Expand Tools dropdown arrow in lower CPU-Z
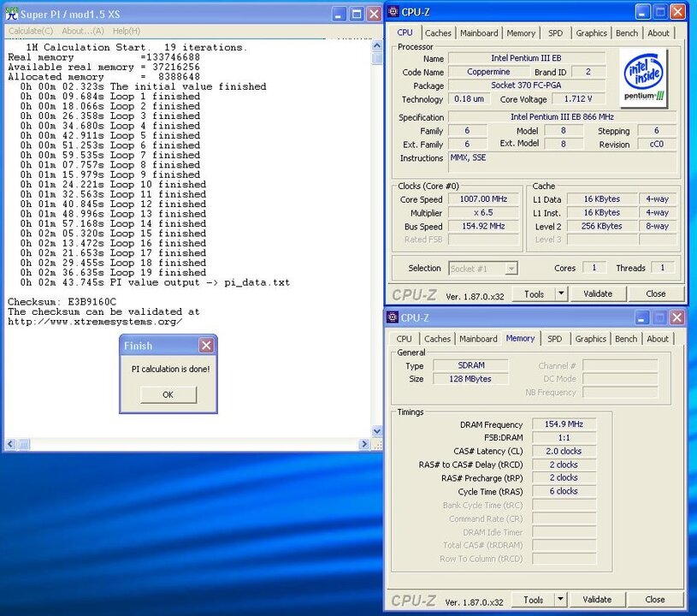 coord(560,600)
